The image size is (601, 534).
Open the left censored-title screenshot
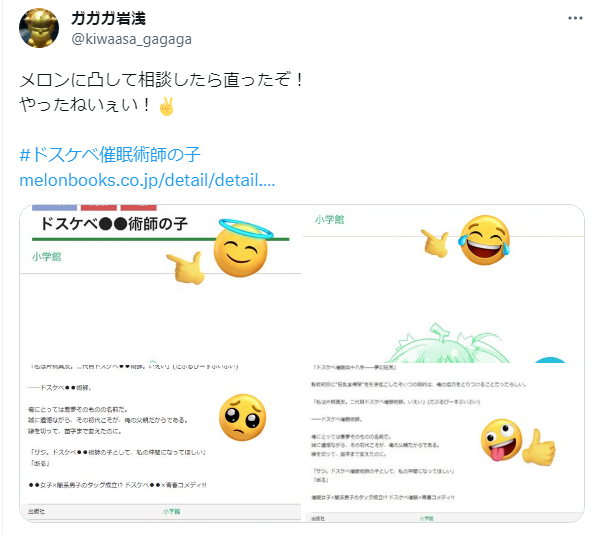point(161,363)
